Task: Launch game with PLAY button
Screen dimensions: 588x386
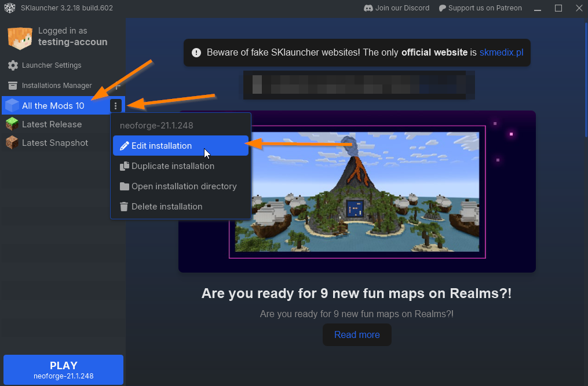Action: pyautogui.click(x=63, y=370)
